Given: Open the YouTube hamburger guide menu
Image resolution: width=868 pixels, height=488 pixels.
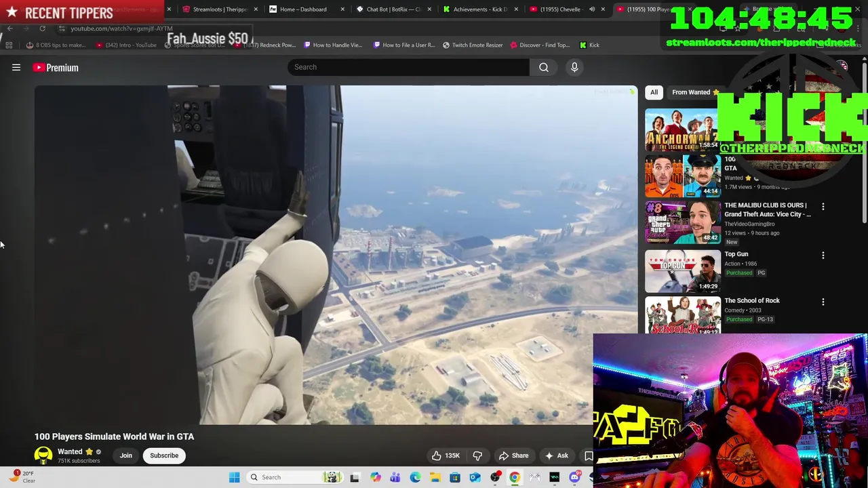Looking at the screenshot, I should click(16, 67).
